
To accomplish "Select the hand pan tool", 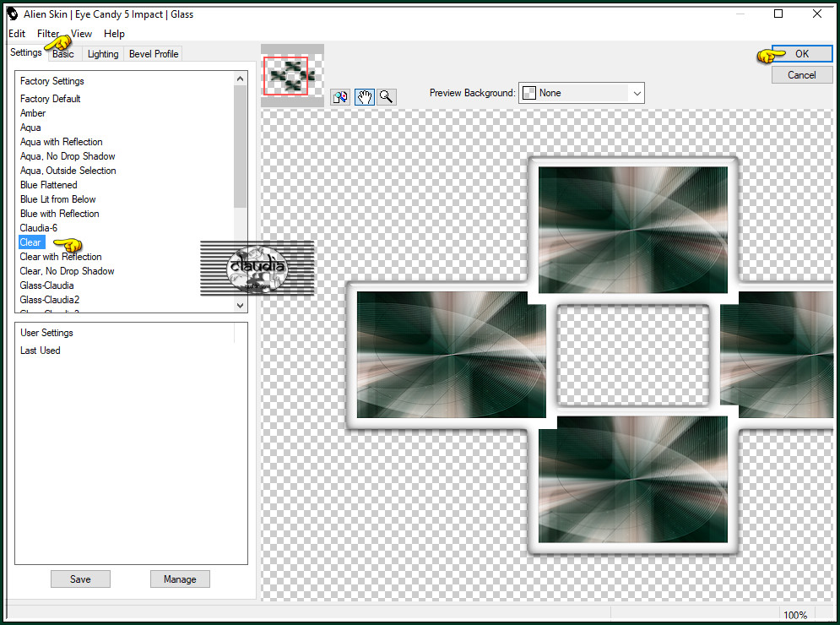I will click(x=365, y=97).
